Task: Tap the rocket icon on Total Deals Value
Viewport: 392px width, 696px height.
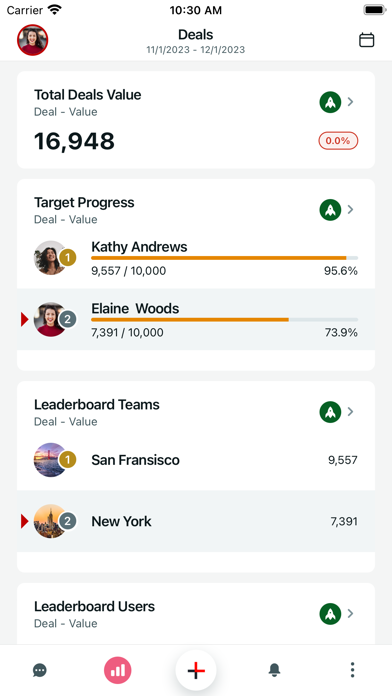Action: point(330,102)
